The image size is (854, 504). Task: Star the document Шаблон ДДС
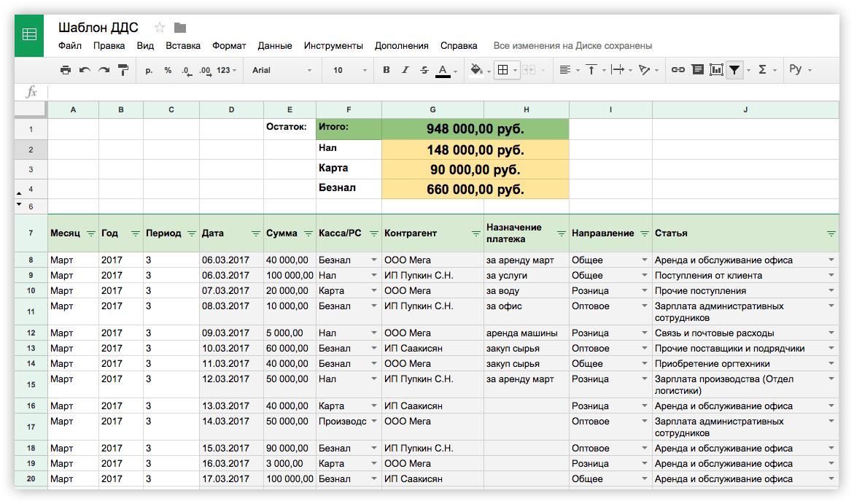point(160,28)
